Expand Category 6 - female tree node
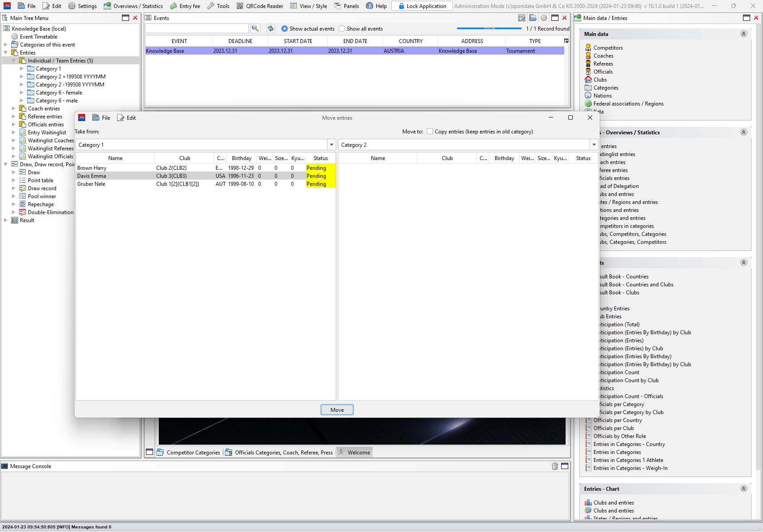 click(x=22, y=93)
